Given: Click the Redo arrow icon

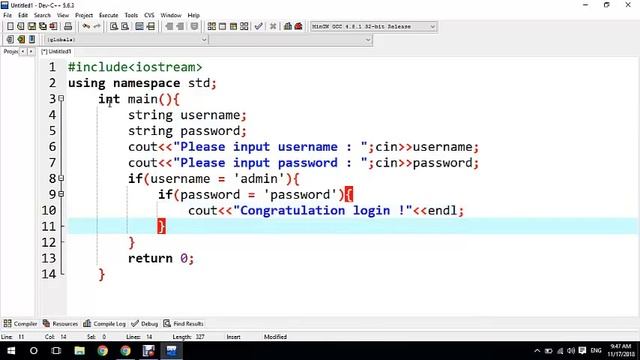Looking at the screenshot, I should point(97,27).
